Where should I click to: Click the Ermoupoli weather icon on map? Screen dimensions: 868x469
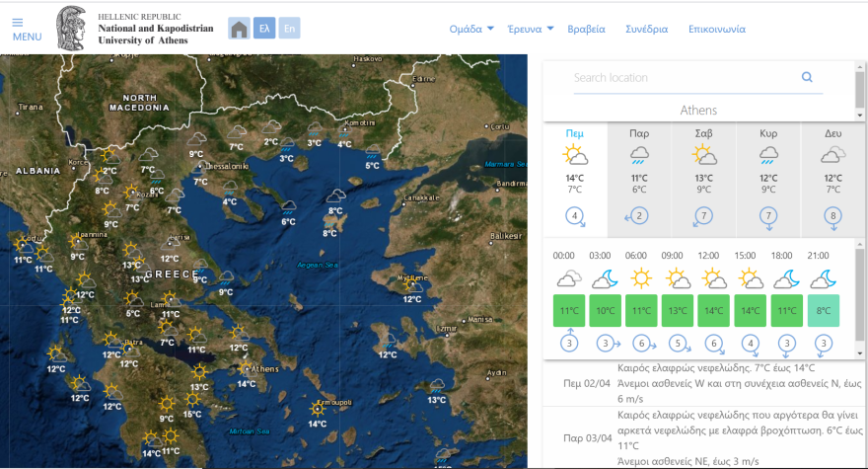[x=317, y=409]
